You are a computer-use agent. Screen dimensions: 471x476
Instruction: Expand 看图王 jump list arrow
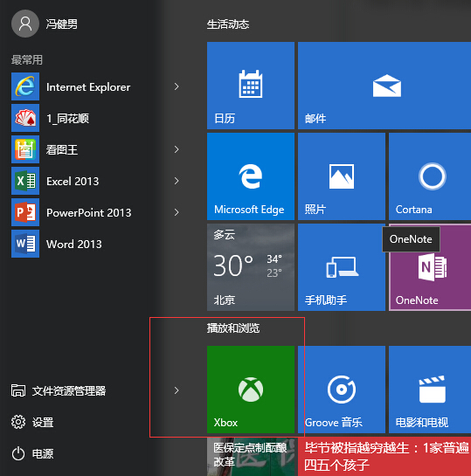[x=177, y=149]
